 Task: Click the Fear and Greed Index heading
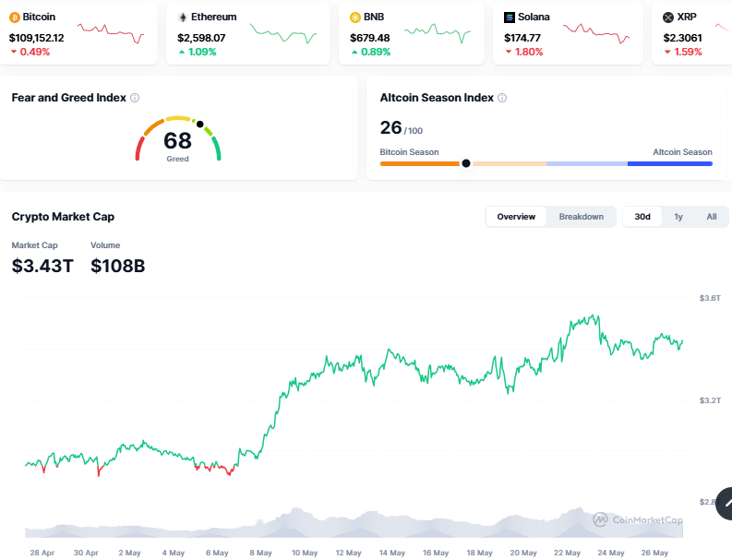[68, 98]
